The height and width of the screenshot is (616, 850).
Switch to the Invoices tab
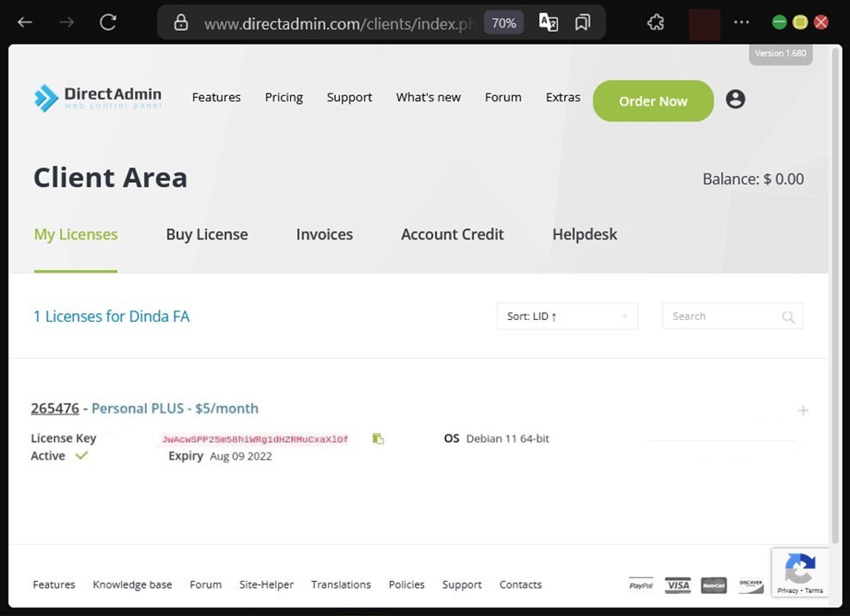pos(325,234)
